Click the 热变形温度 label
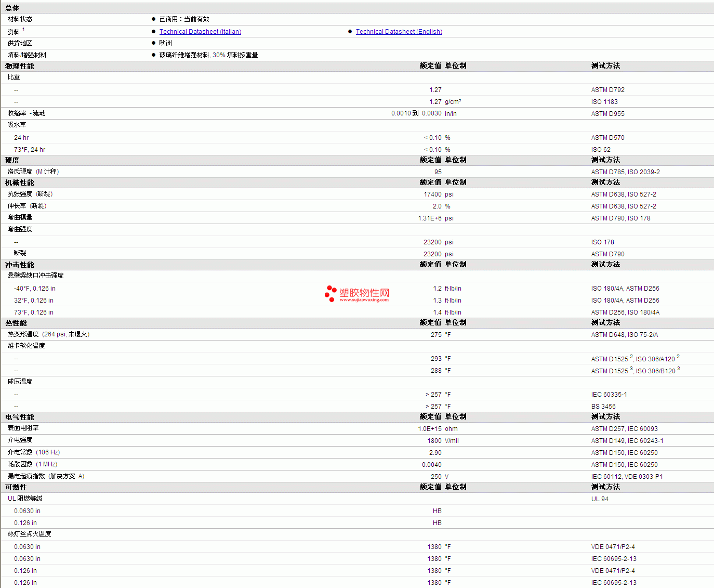The width and height of the screenshot is (714, 588). (x=49, y=334)
